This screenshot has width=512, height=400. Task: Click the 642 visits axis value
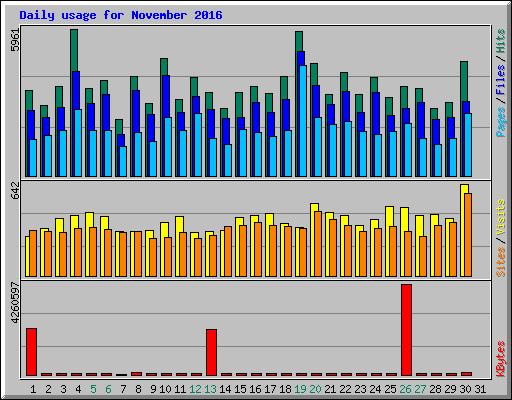(x=15, y=190)
